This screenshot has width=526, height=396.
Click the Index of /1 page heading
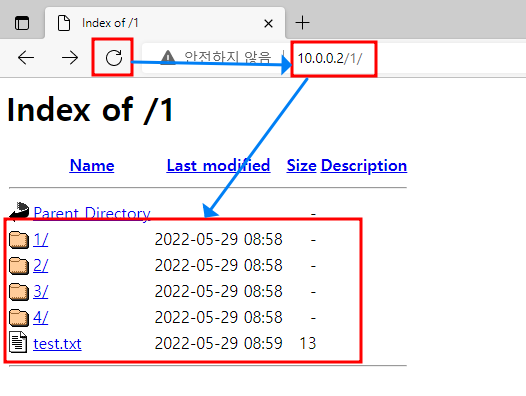(90, 110)
